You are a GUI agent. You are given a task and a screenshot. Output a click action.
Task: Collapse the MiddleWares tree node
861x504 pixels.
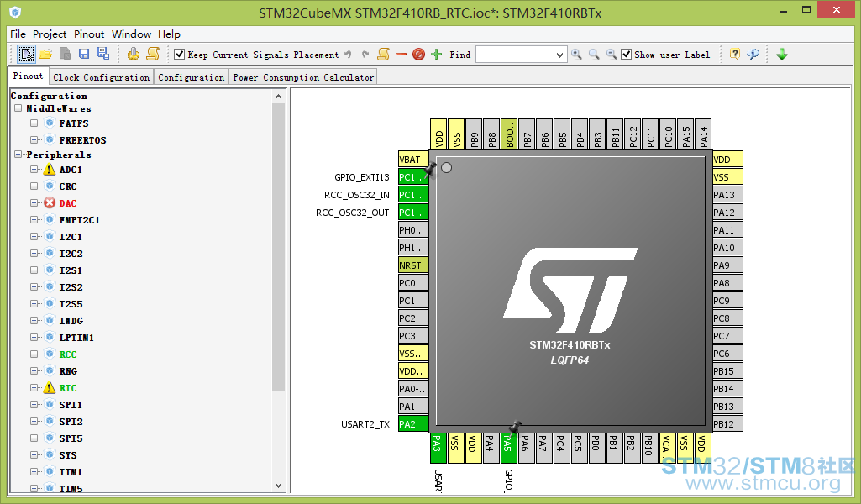(18, 108)
